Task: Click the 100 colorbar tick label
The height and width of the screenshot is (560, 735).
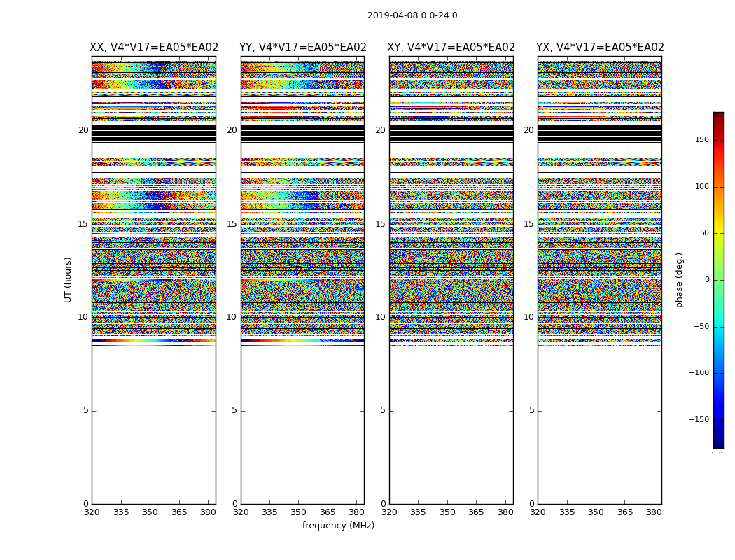Action: (702, 186)
